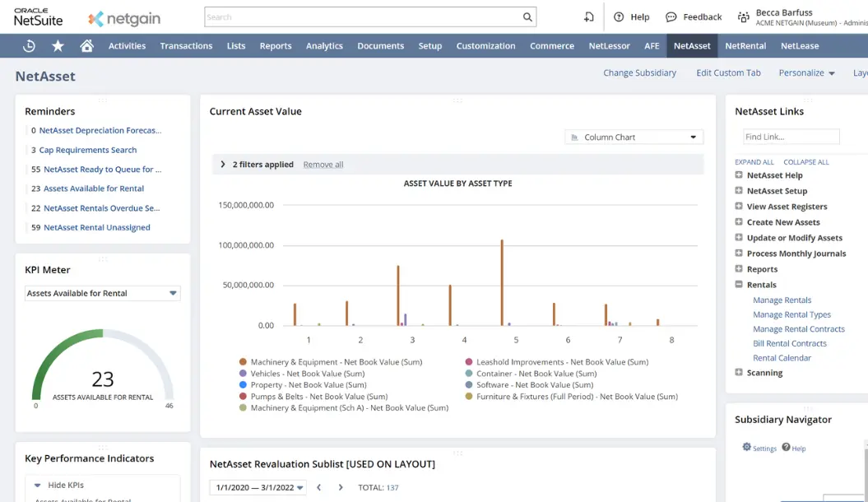
Task: Click Remove all filters link
Action: pos(323,165)
